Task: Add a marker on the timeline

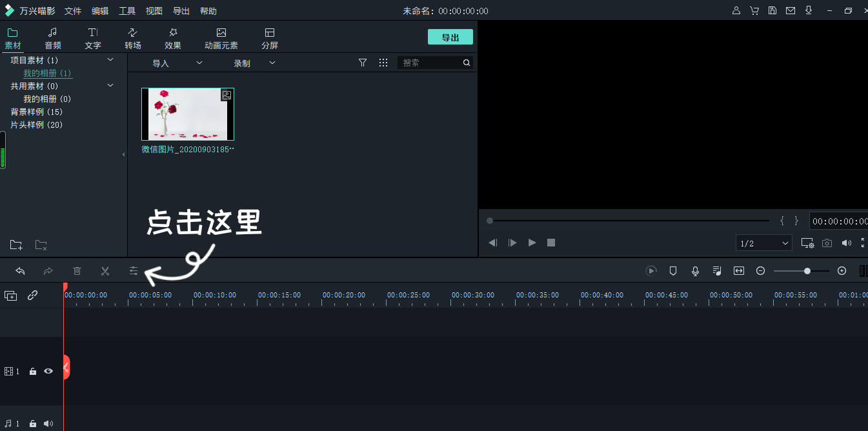Action: click(x=673, y=270)
